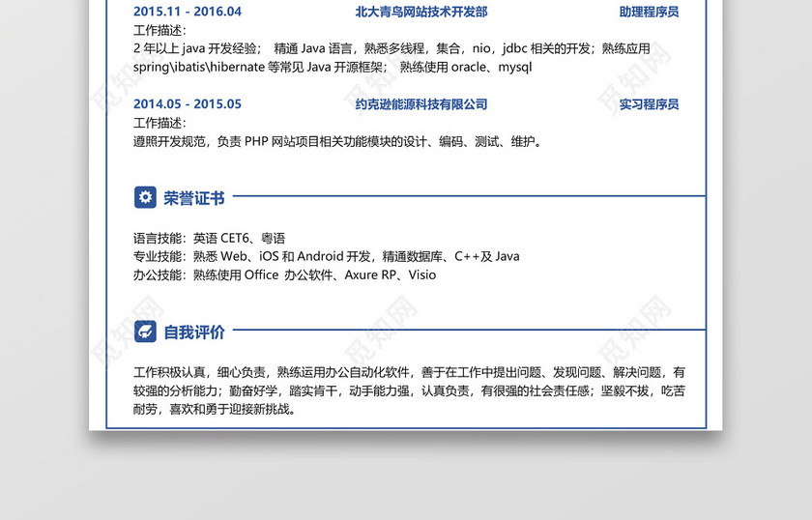This screenshot has height=520, width=812.
Task: Click the gear icon beside 荣誉证书
Action: click(x=145, y=197)
